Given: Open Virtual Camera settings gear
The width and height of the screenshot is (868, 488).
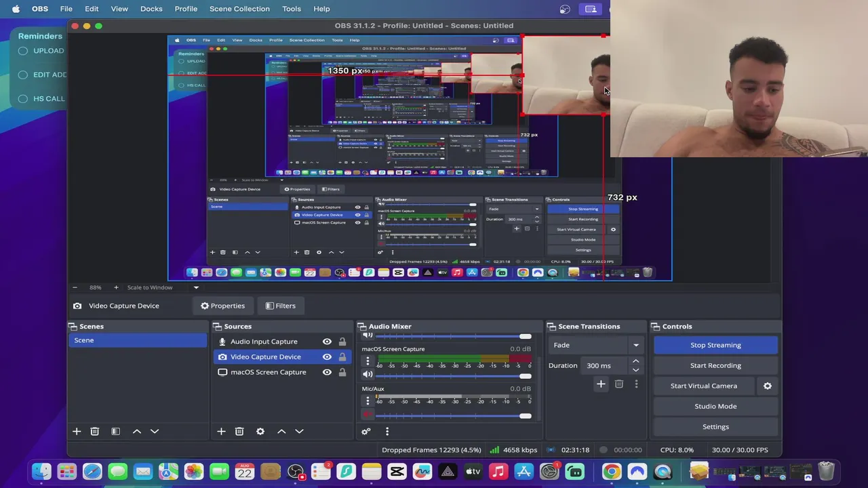Looking at the screenshot, I should 768,386.
